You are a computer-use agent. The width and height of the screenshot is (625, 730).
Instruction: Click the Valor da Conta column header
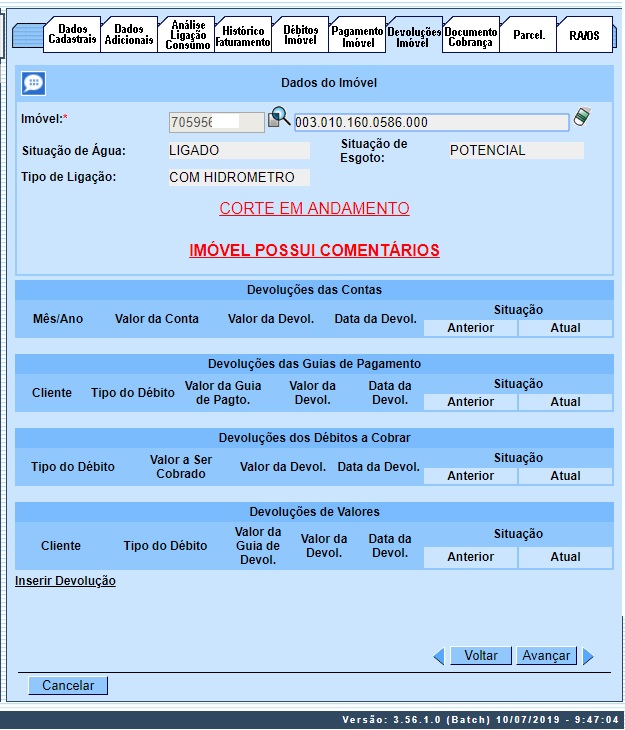(x=156, y=318)
